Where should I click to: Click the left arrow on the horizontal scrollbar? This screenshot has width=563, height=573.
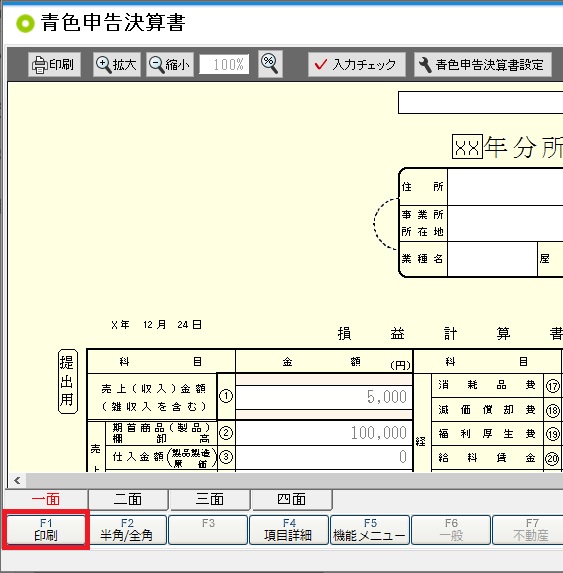click(17, 480)
